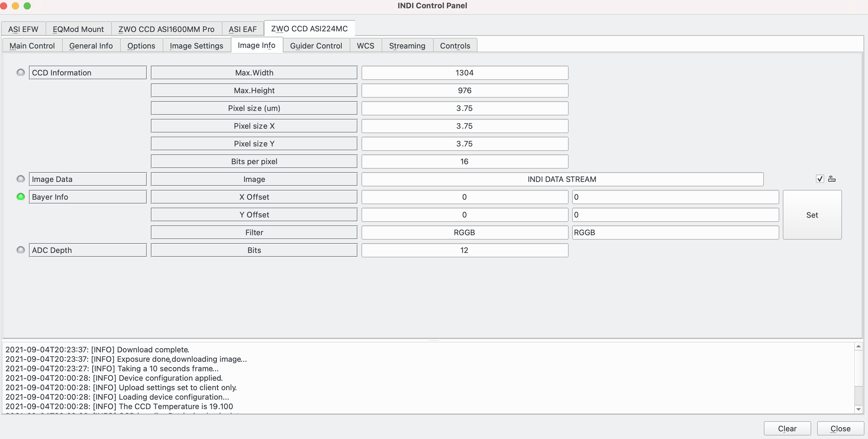
Task: Click the Max.Width value 1304
Action: [x=465, y=73]
